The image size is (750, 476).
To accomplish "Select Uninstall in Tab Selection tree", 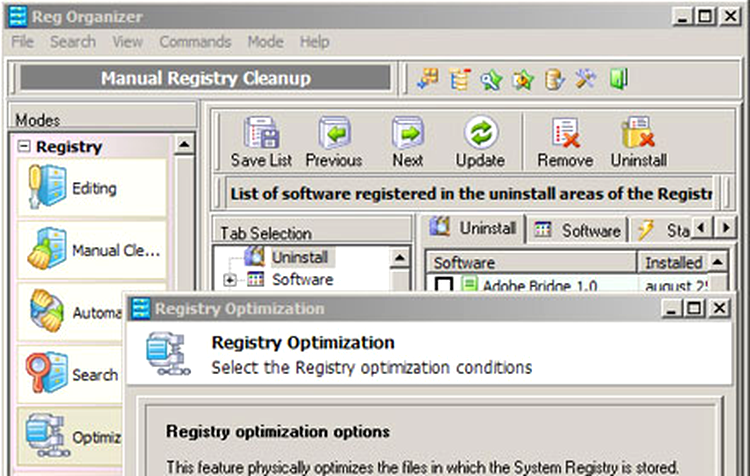I will [x=299, y=258].
